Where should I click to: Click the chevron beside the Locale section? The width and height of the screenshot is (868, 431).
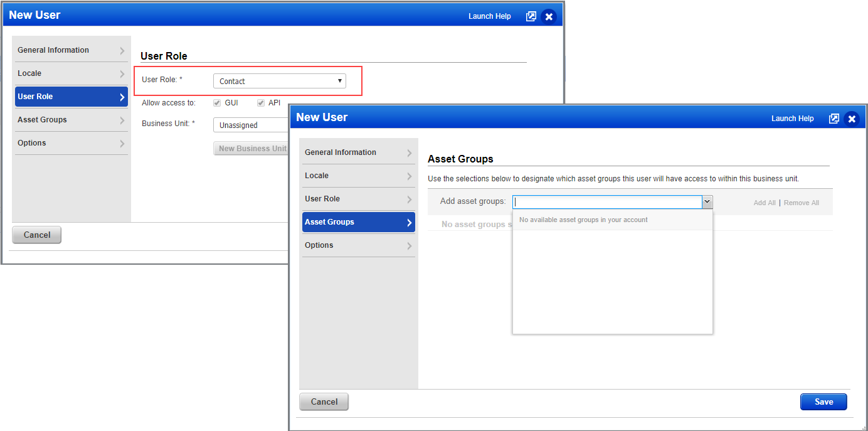coord(122,73)
